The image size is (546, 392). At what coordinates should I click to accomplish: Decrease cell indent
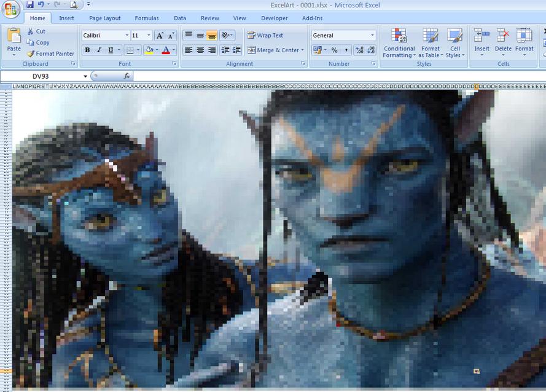tap(225, 50)
